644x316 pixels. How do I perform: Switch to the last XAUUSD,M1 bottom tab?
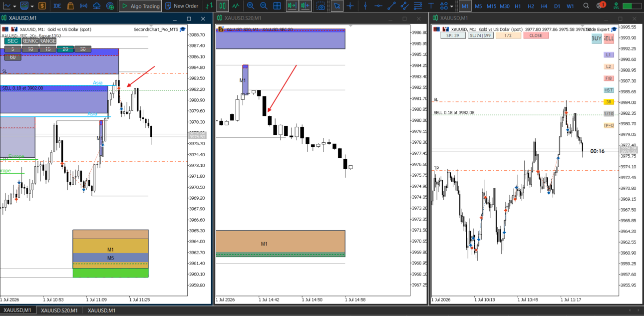[101, 311]
